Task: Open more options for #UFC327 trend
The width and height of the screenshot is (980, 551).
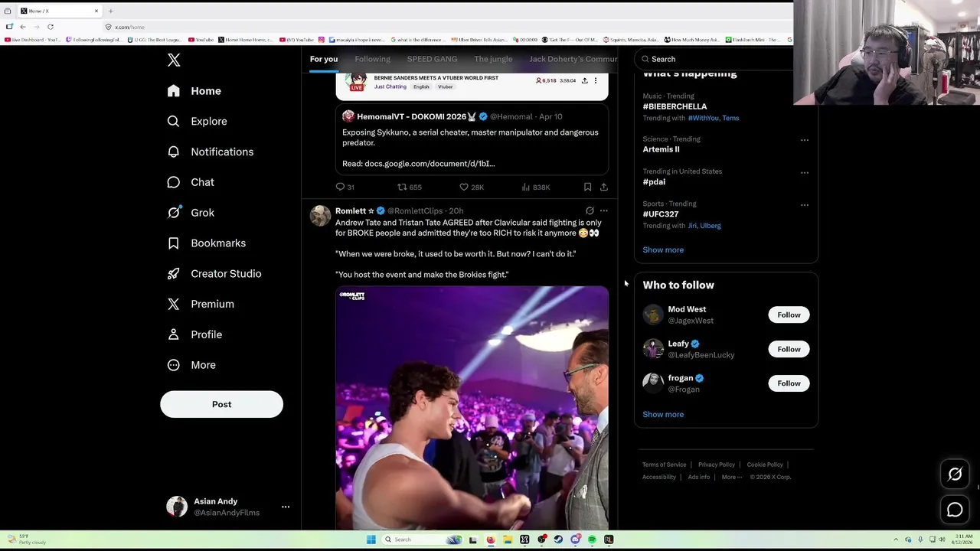Action: coord(804,205)
